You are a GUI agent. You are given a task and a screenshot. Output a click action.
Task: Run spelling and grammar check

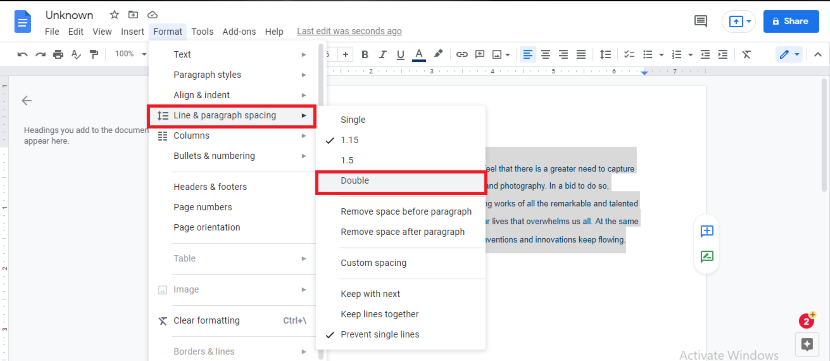pyautogui.click(x=76, y=54)
